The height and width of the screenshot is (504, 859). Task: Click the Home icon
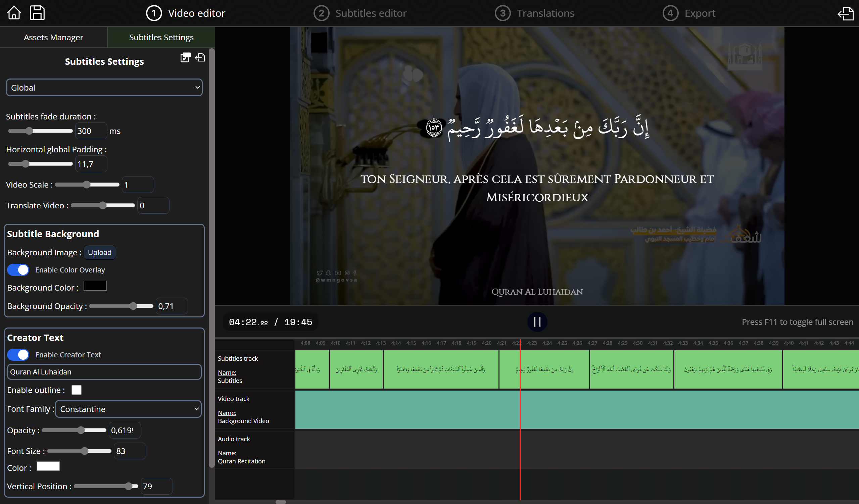point(14,13)
